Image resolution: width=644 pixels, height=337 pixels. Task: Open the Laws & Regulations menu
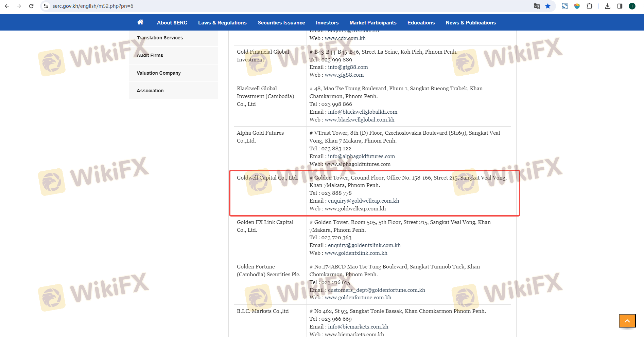coord(222,23)
